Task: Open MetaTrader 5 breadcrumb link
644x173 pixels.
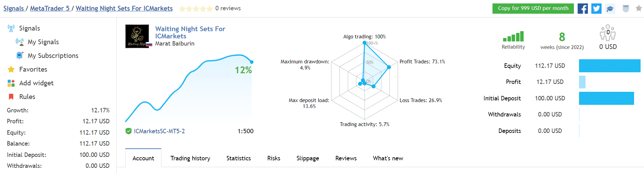Action: coord(50,8)
